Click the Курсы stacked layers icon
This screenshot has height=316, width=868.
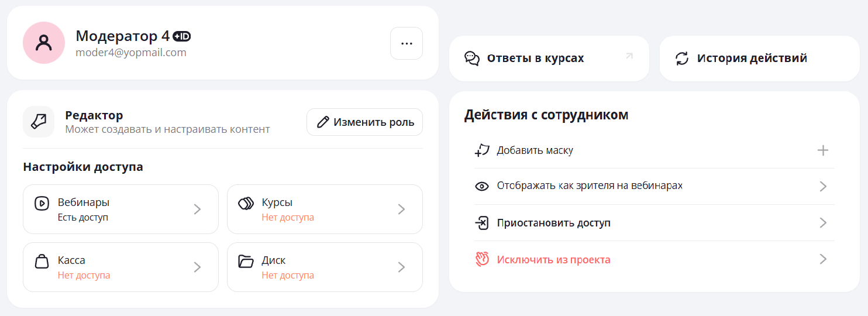click(x=246, y=203)
